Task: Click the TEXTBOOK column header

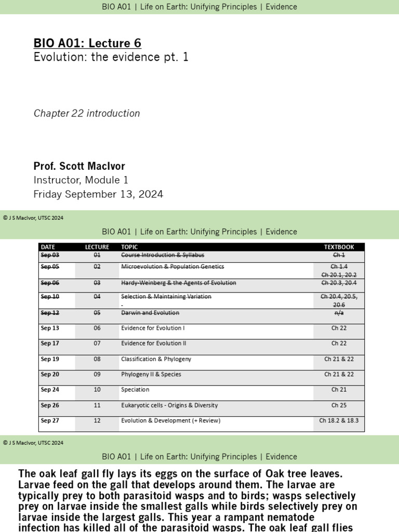Action: (x=339, y=247)
